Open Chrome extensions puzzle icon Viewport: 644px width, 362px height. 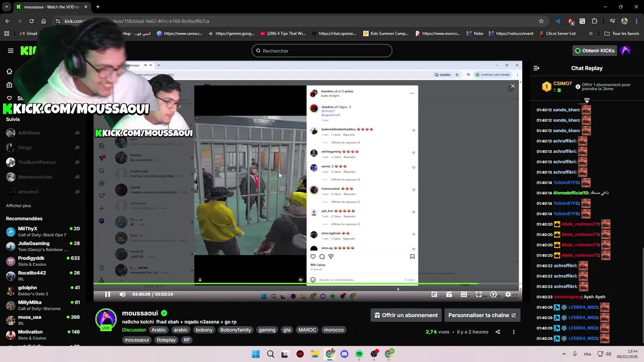pyautogui.click(x=594, y=21)
